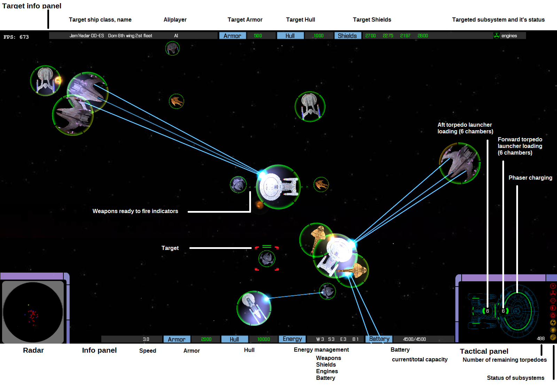The width and height of the screenshot is (557, 392).
Task: Click the yellow ring-shaped subsystem icon
Action: (553, 330)
